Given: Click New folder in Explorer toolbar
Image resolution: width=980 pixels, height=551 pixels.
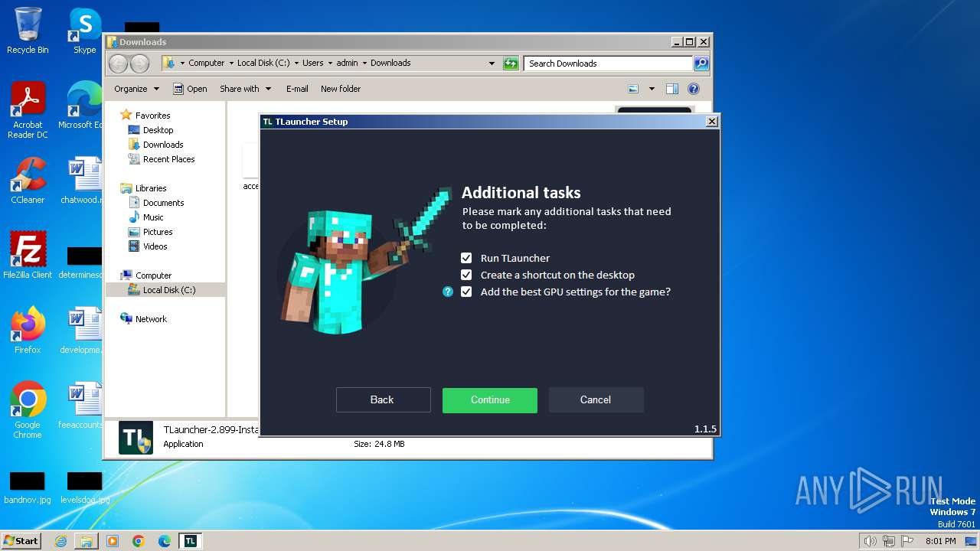Looking at the screenshot, I should 341,89.
